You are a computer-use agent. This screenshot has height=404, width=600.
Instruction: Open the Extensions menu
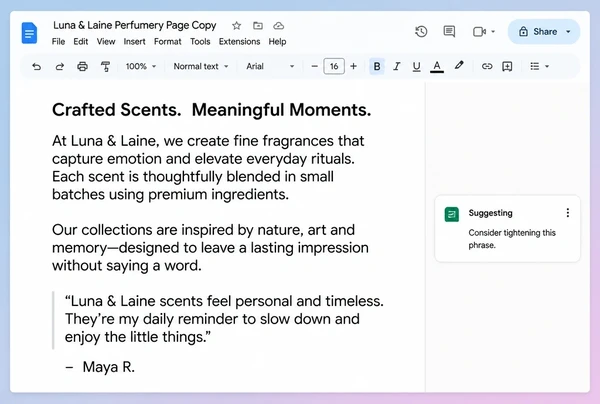coord(240,41)
